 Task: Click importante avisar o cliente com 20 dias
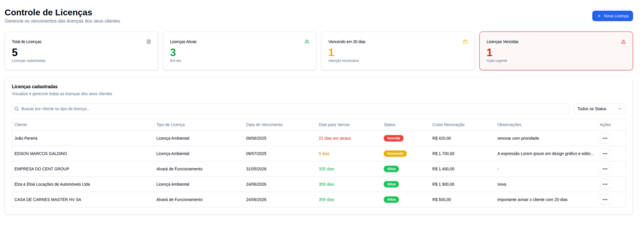(x=532, y=200)
